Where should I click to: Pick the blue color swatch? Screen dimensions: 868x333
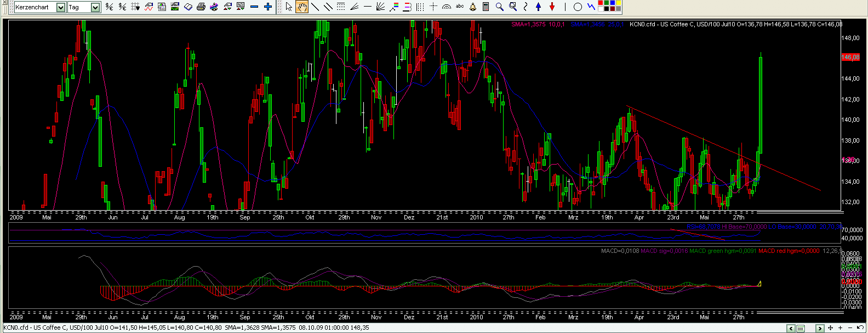click(613, 3)
